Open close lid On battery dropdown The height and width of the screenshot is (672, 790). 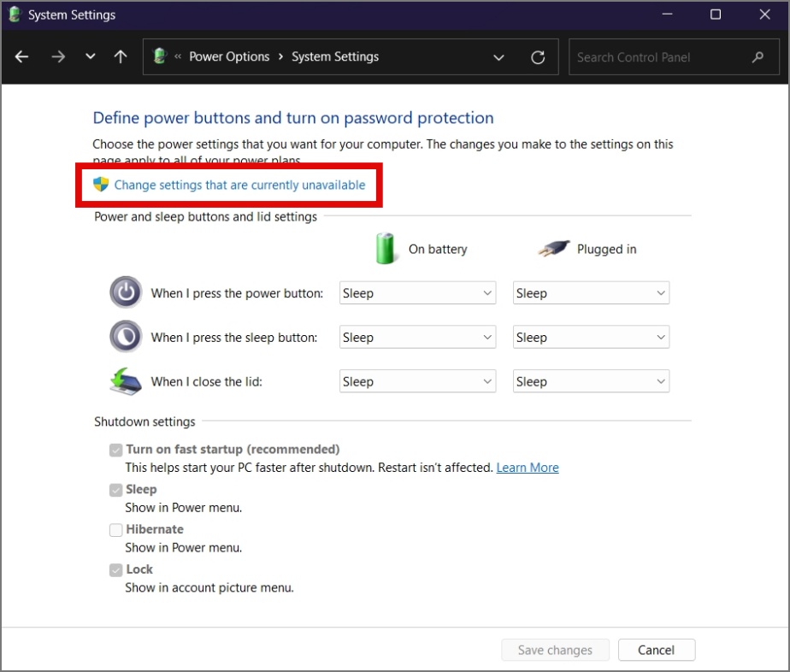pyautogui.click(x=417, y=382)
